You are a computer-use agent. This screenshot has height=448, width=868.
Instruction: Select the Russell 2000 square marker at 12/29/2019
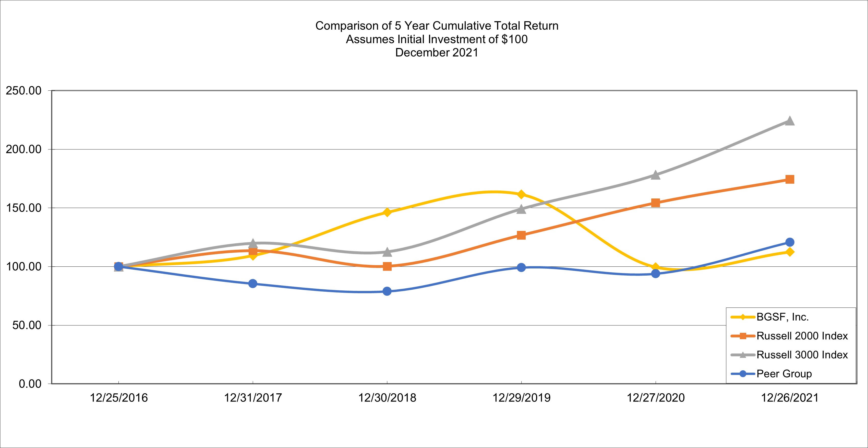point(521,235)
